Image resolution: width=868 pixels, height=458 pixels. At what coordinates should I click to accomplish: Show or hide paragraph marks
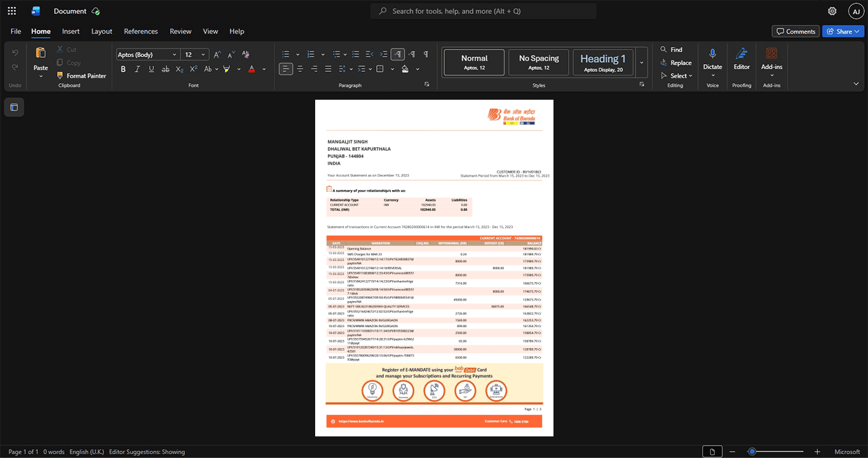pos(426,55)
